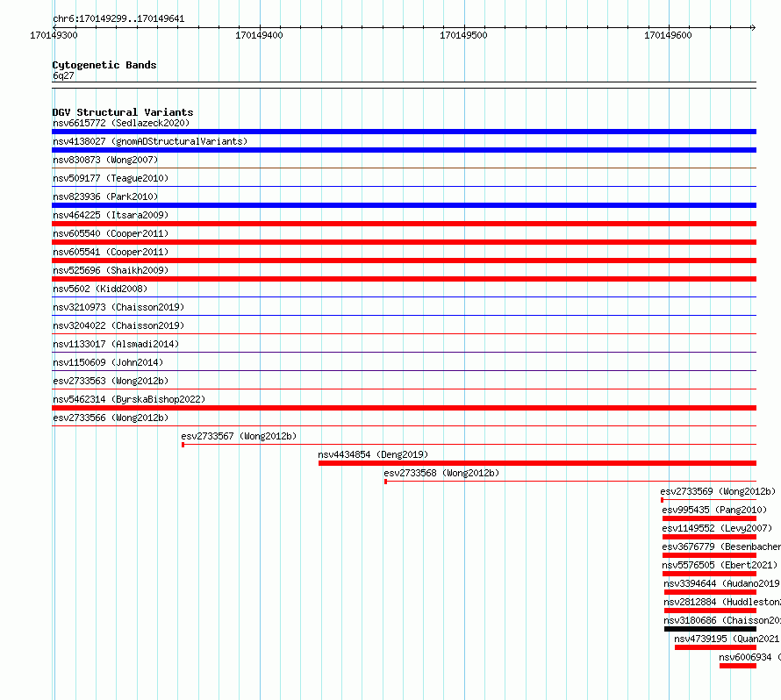Click the nsv3204022 (Chaisson2019) label

118,325
